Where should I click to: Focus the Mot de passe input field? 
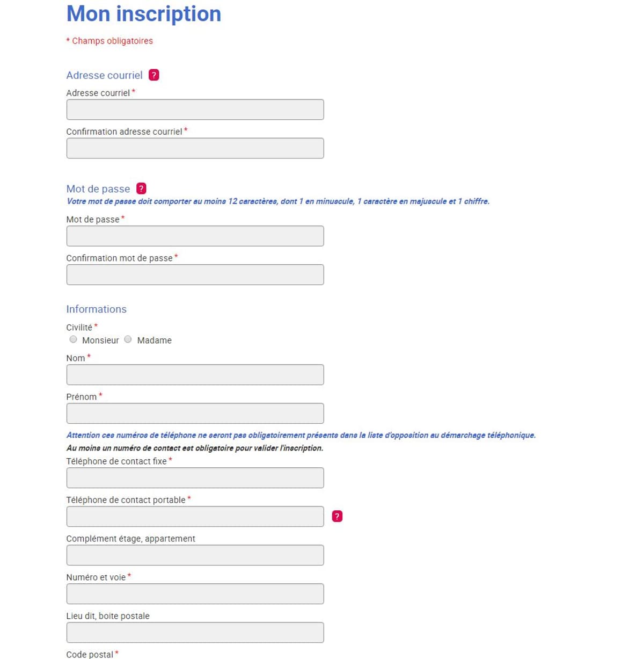(x=194, y=236)
